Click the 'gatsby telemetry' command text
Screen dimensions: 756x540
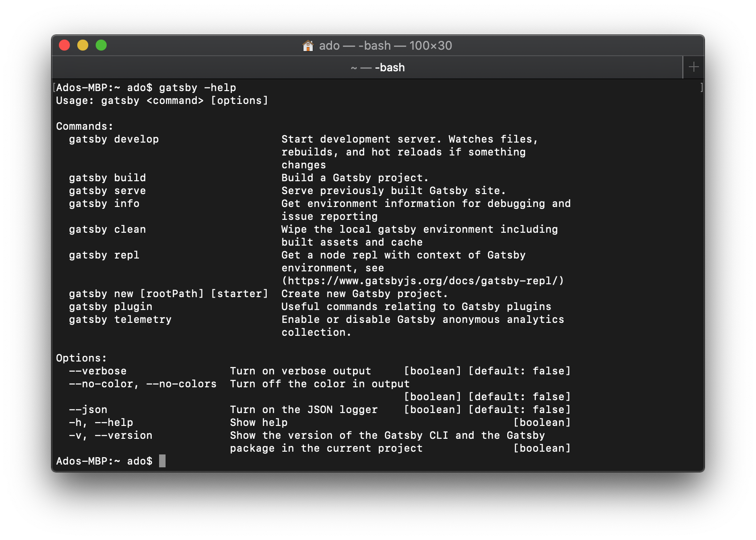(120, 319)
